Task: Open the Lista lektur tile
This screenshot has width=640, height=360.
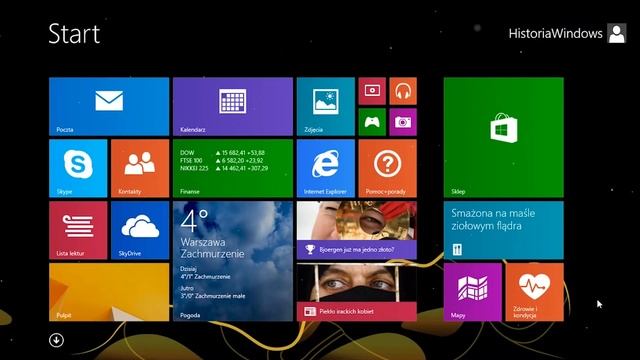Action: (x=78, y=230)
